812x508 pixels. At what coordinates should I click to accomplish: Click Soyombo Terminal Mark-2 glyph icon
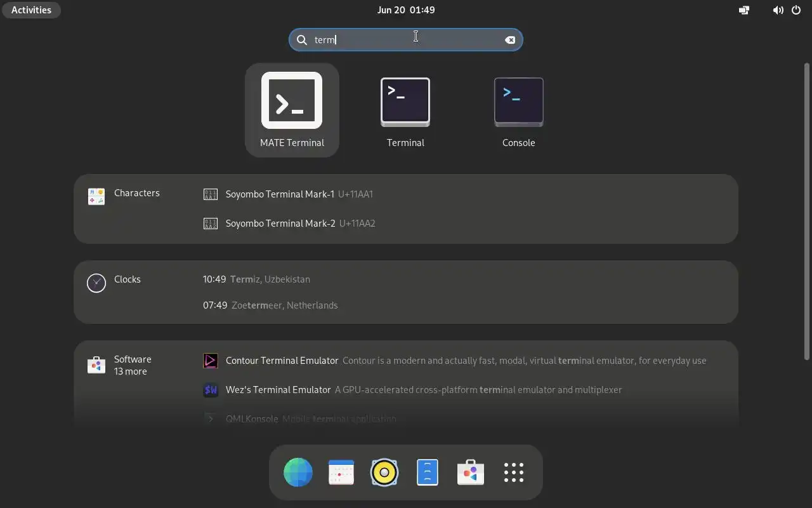pyautogui.click(x=210, y=224)
